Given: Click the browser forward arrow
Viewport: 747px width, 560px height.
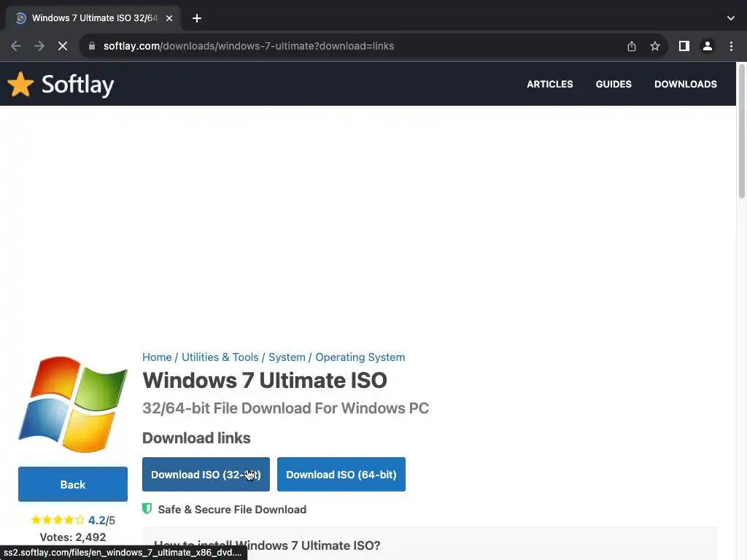Looking at the screenshot, I should coord(39,46).
